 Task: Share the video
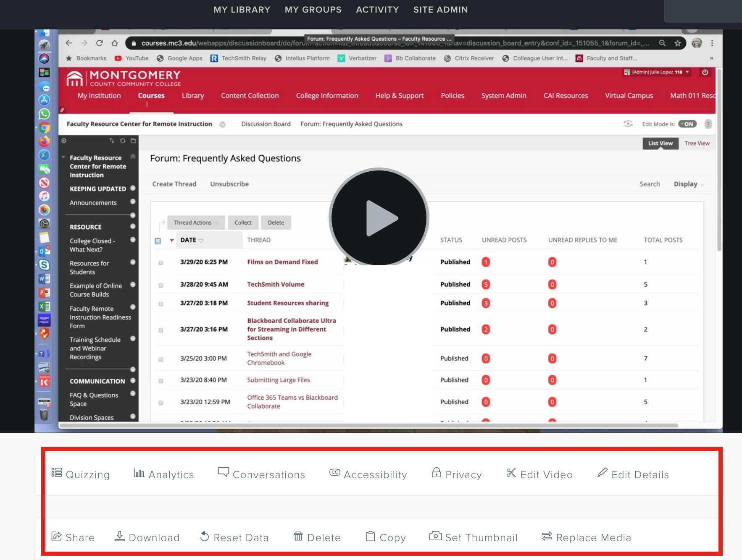click(x=73, y=537)
